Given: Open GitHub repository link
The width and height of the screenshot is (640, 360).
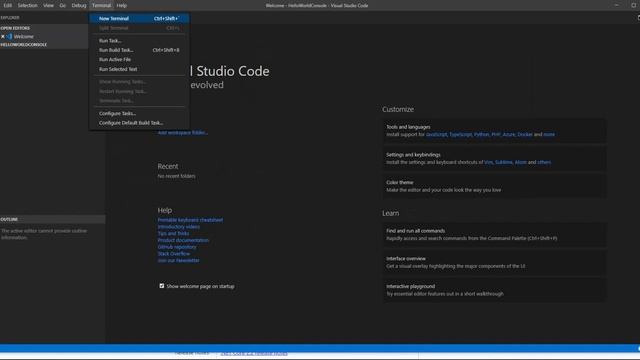Looking at the screenshot, I should pos(177,247).
